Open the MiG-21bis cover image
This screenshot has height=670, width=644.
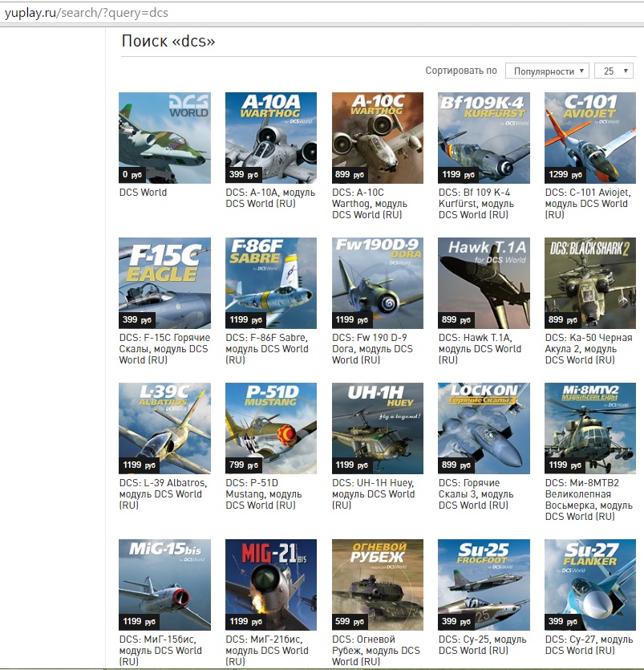pos(271,585)
